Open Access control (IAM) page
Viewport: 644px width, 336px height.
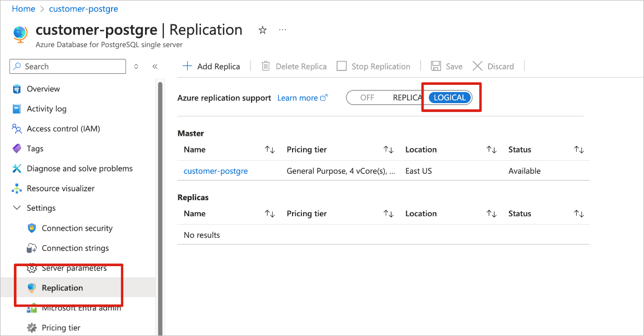point(63,129)
